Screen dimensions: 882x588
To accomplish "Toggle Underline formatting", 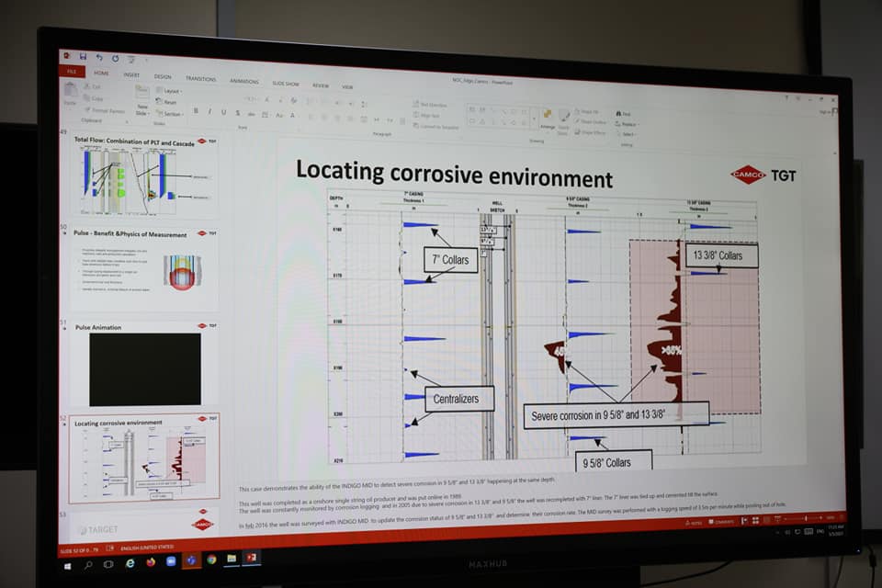I will (224, 112).
